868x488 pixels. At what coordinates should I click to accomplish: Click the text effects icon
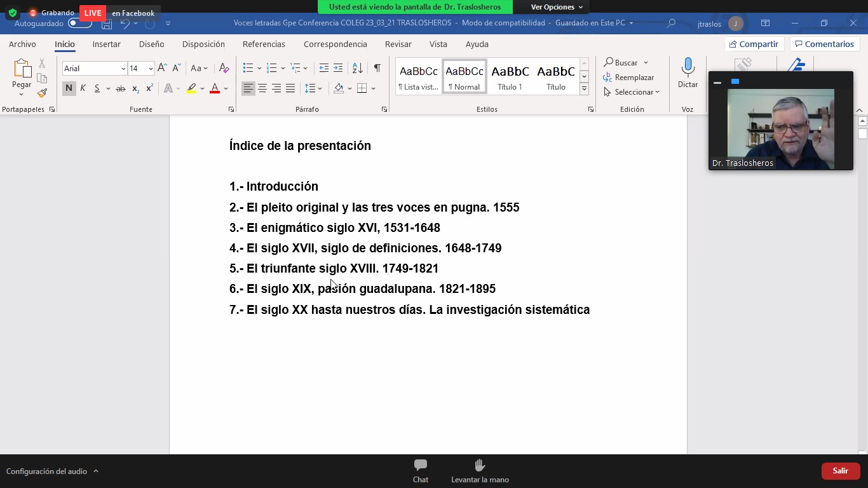point(168,88)
